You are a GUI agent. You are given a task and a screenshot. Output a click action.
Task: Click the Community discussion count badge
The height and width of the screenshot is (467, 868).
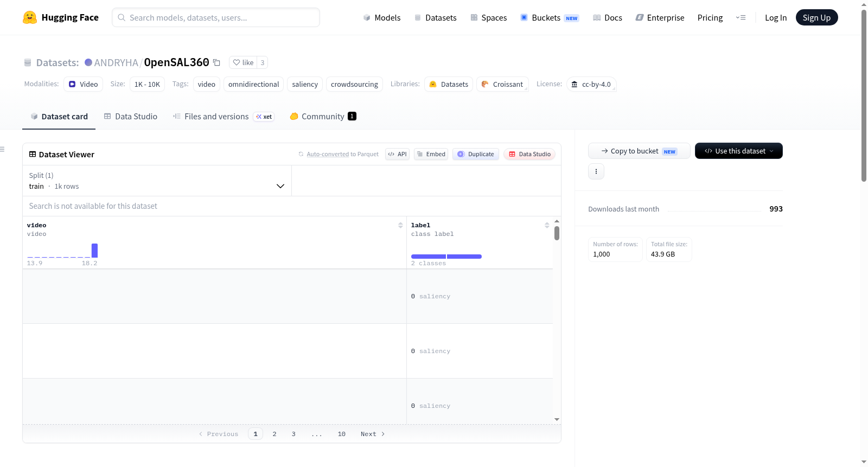(352, 116)
